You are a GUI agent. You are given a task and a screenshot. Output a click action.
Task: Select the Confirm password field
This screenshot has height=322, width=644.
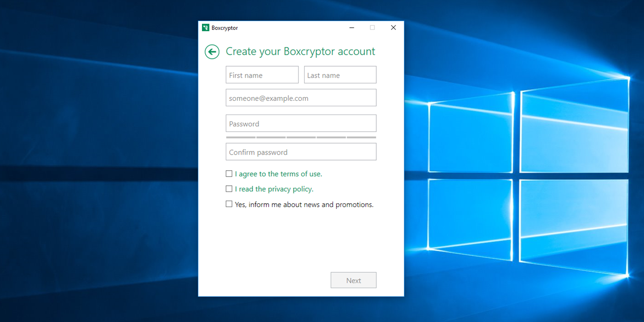(x=301, y=152)
